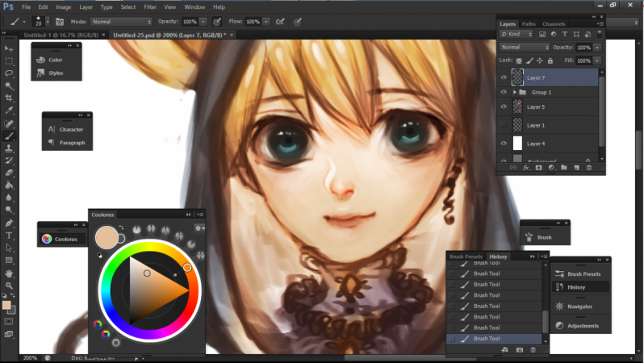Screen dimensions: 644x363
Task: Select the Zoom tool
Action: tap(9, 286)
